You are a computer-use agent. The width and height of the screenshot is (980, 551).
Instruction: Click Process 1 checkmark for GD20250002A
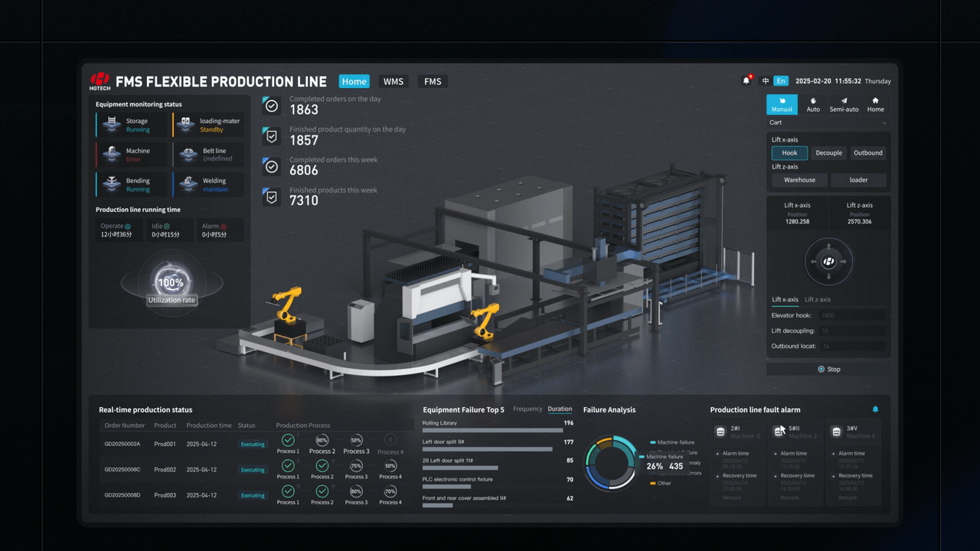[x=288, y=440]
